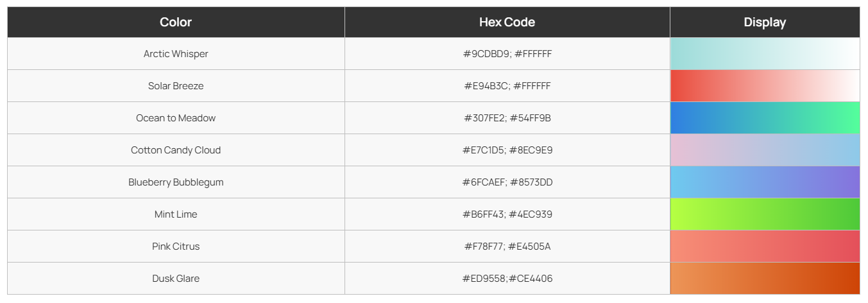Select the Ocean to Meadow name cell
This screenshot has height=303, width=868.
pyautogui.click(x=176, y=118)
